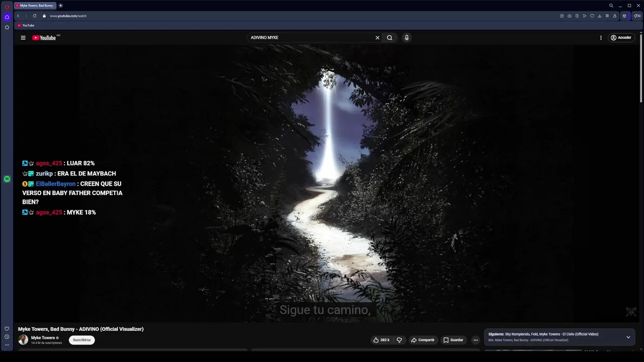Open the profile account icon in toolbar
This screenshot has height=362, width=644.
point(615,16)
